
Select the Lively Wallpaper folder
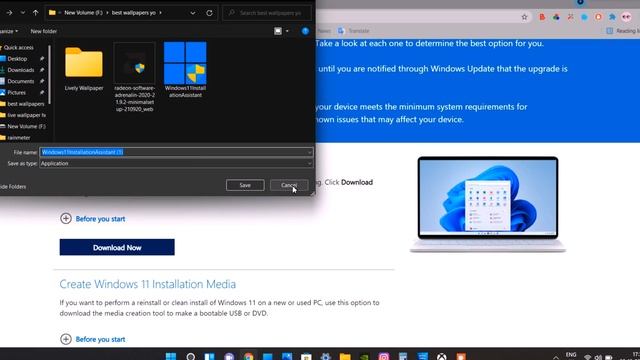click(84, 69)
